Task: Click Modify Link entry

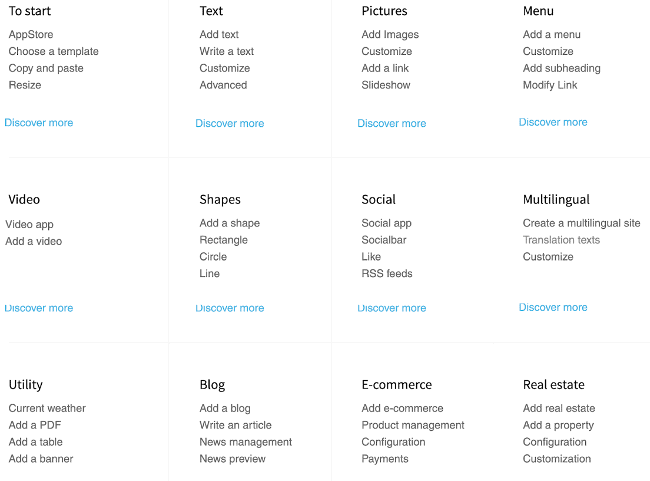Action: [x=550, y=85]
